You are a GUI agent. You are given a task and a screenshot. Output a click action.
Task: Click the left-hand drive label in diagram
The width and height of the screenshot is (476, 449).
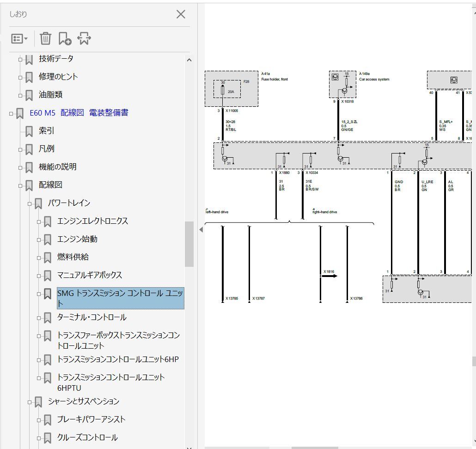pos(217,212)
